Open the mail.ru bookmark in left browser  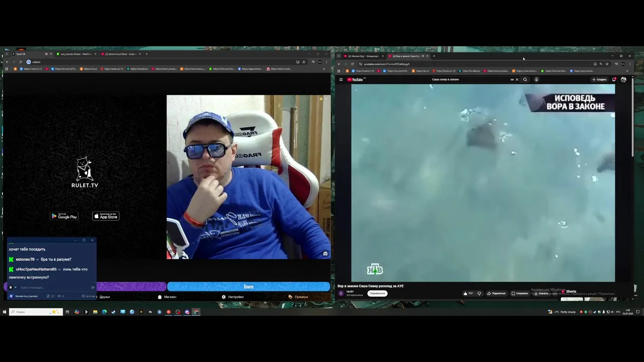point(30,69)
